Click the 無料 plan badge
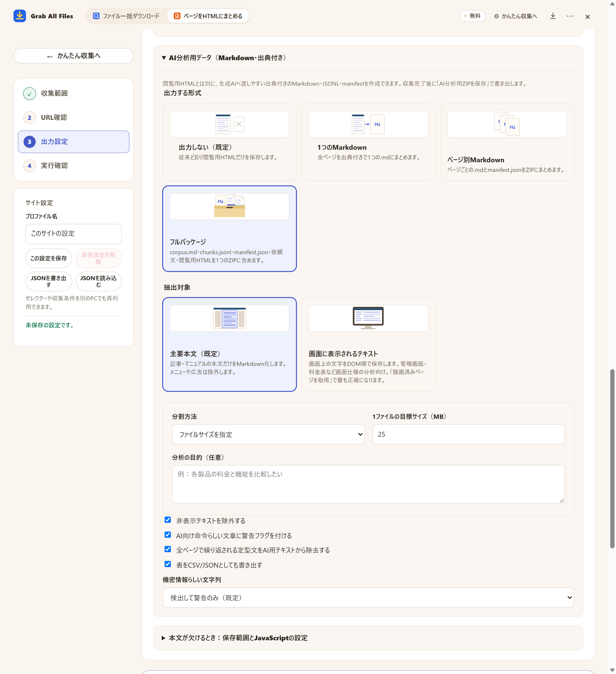Viewport: 616px width, 674px height. coord(472,16)
